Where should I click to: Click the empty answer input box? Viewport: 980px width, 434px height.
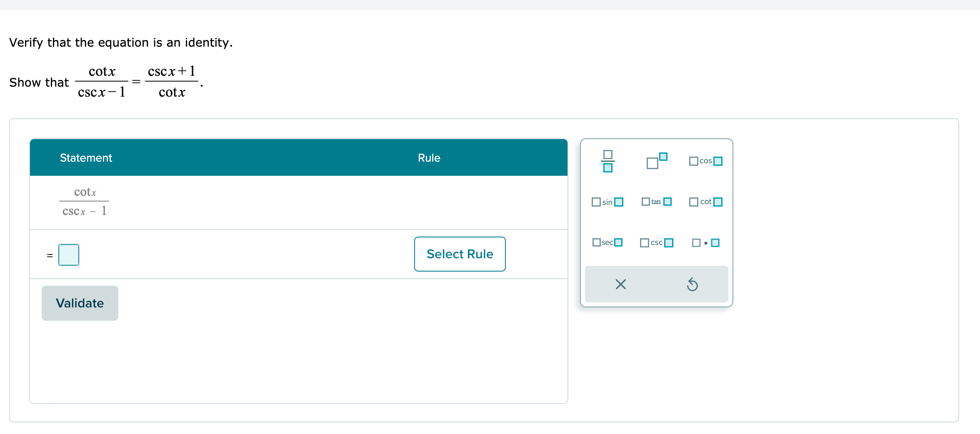[69, 254]
